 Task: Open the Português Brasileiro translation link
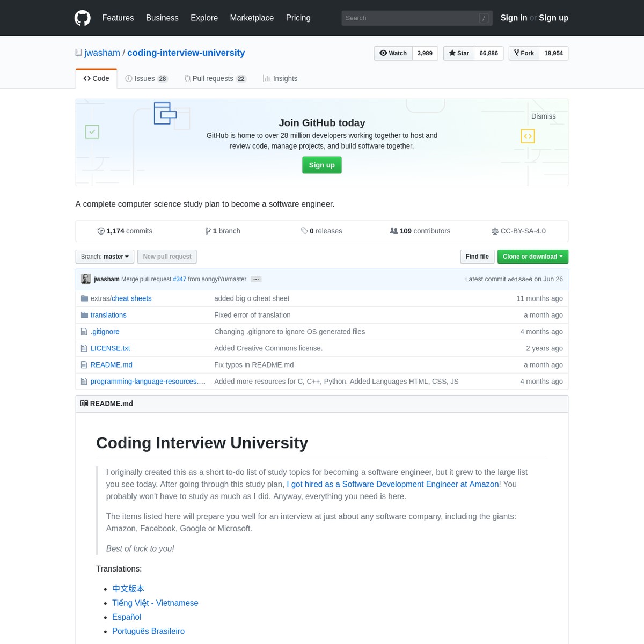tap(148, 631)
